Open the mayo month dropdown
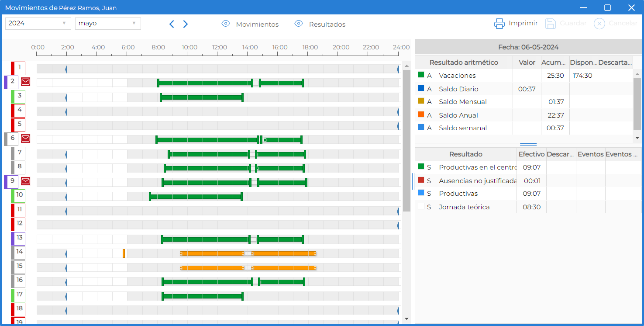 (x=108, y=23)
